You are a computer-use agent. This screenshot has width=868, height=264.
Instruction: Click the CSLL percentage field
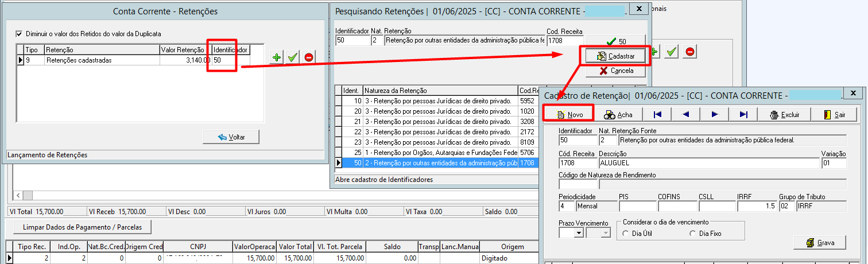717,205
